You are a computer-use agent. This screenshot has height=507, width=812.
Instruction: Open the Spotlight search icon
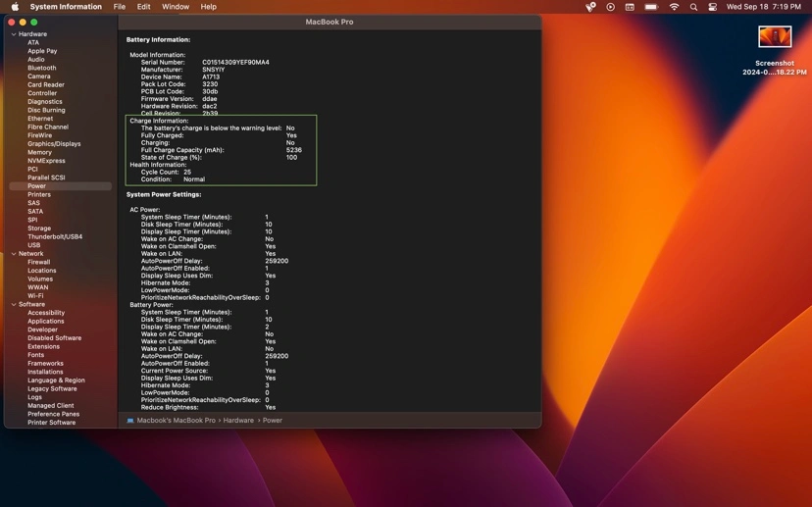tap(693, 7)
